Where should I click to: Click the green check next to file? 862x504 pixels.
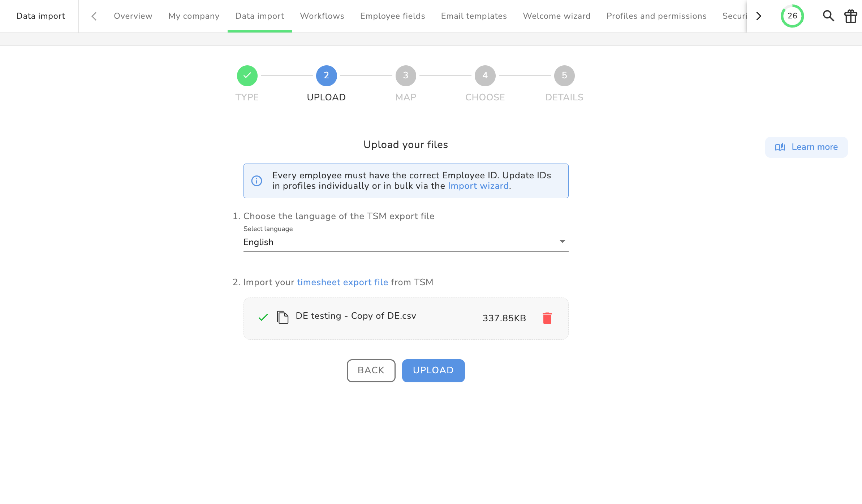coord(263,317)
